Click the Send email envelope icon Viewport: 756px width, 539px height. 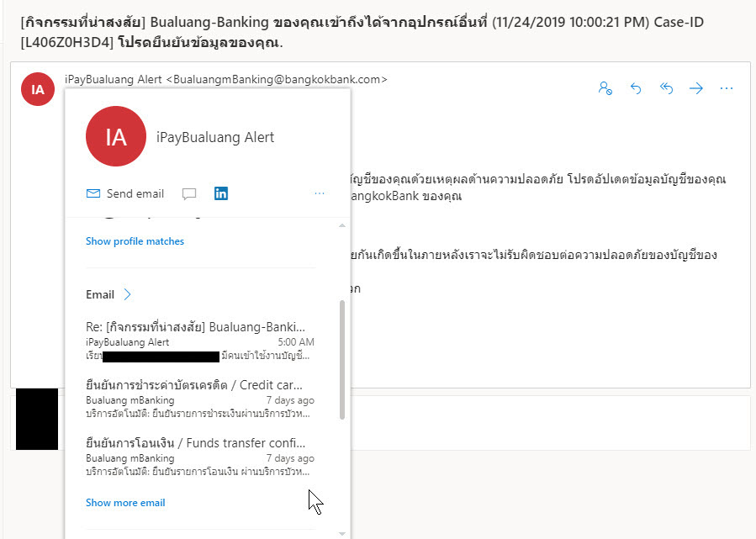[x=93, y=193]
